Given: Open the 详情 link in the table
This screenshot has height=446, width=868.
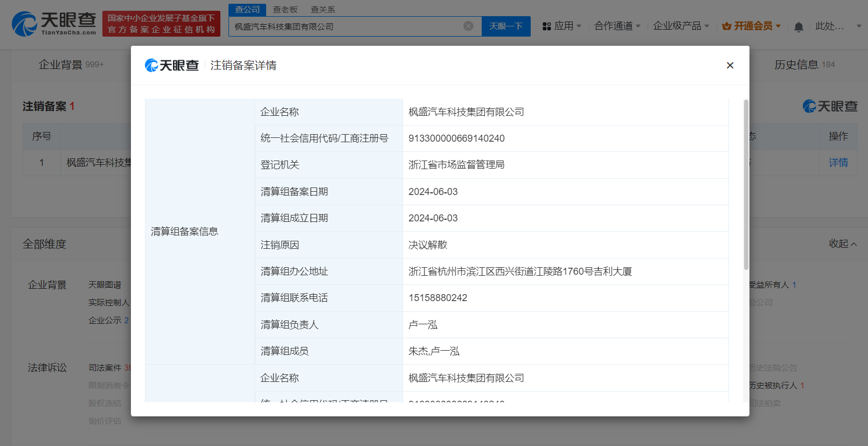Looking at the screenshot, I should (838, 163).
